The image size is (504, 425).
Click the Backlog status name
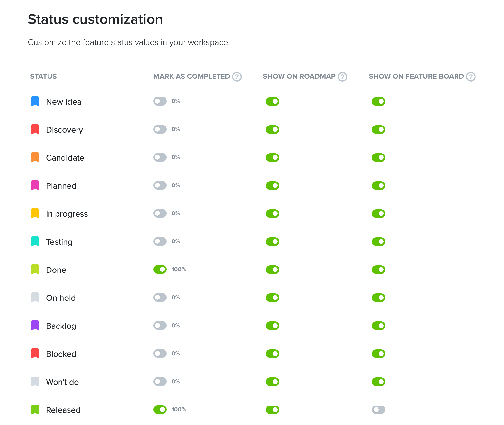61,326
